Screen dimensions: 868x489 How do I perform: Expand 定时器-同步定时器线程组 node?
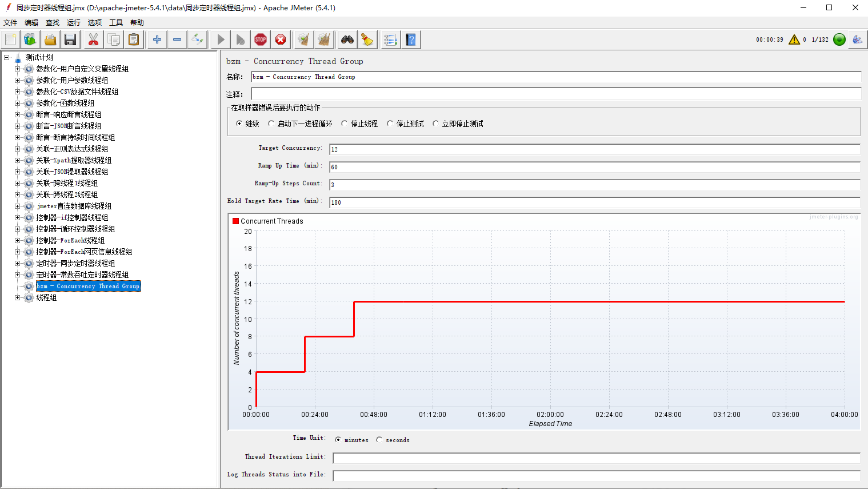[18, 263]
